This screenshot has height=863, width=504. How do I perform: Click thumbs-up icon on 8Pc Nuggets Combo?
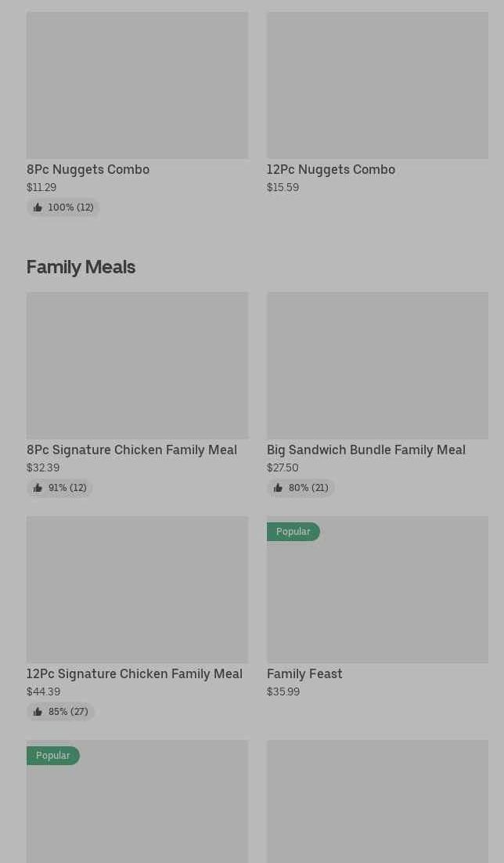click(38, 208)
